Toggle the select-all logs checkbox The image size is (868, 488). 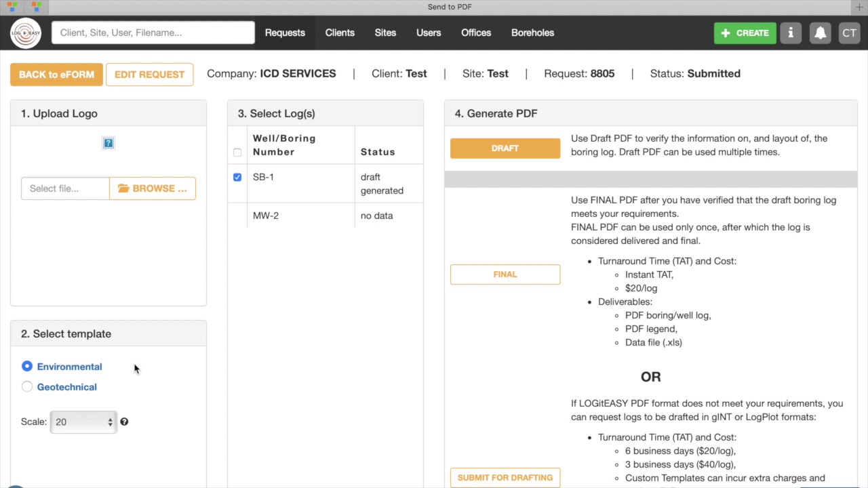[237, 152]
